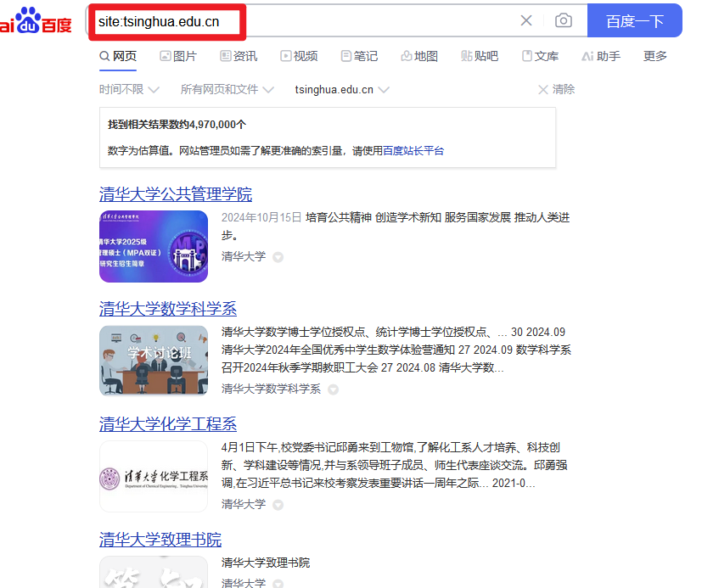This screenshot has width=702, height=588.
Task: Expand source arrow under 化学工程系 result
Action: click(x=278, y=505)
